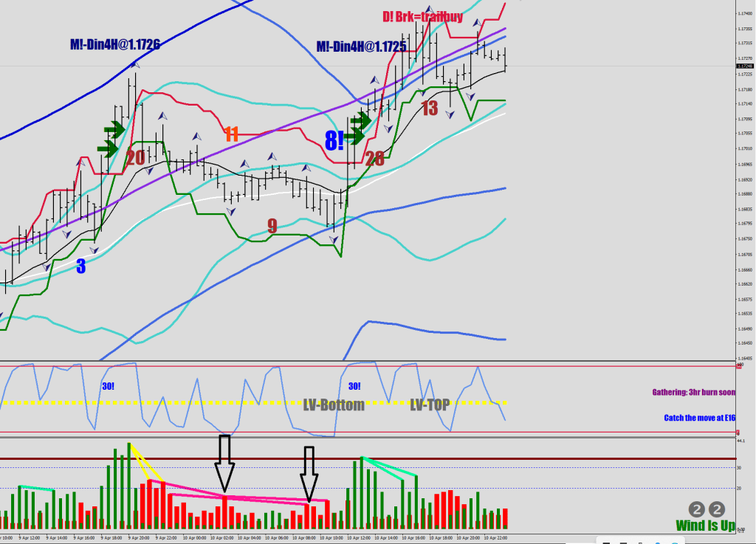Click the number 13 chart label
Viewport: 756px width, 544px height.
[430, 109]
